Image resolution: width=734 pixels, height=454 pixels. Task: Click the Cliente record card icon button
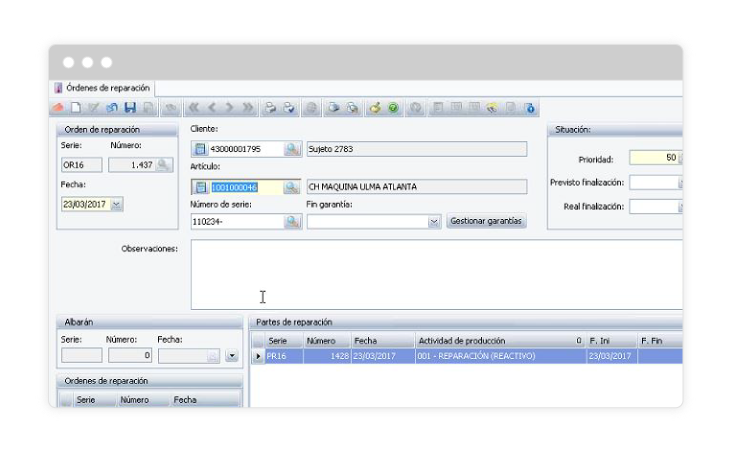point(200,149)
